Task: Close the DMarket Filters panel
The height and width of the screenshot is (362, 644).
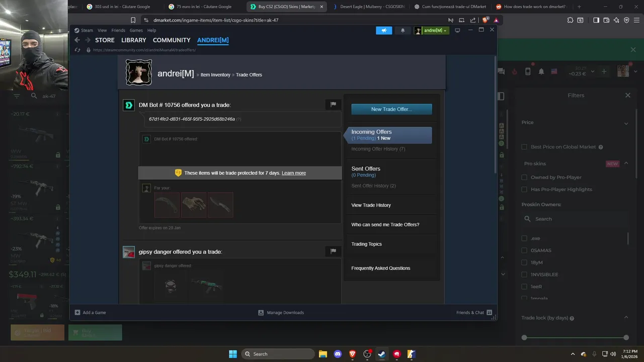Action: coord(627,95)
